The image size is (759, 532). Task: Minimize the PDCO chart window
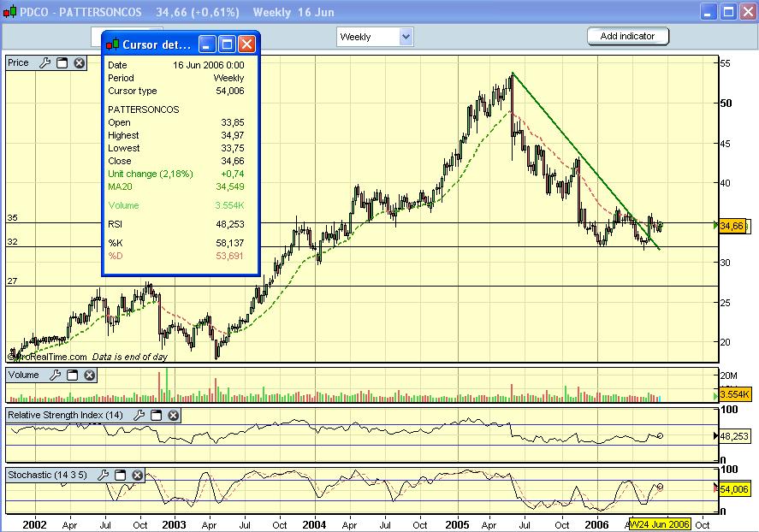tap(709, 12)
